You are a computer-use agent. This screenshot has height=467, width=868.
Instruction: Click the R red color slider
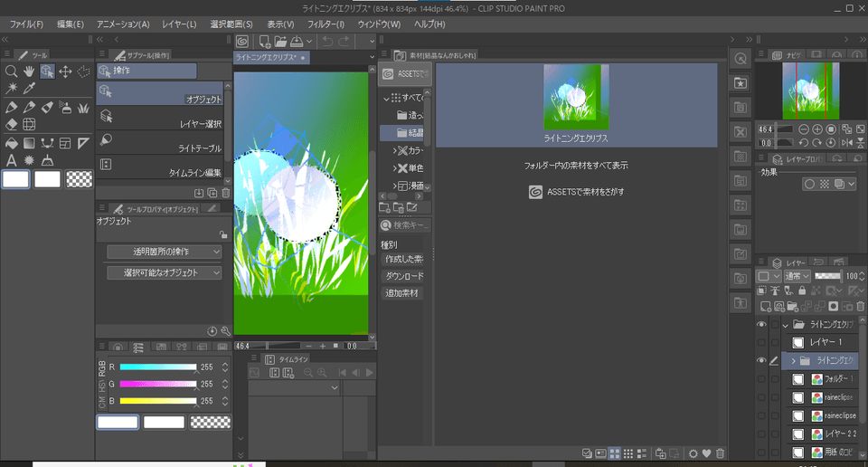pos(158,367)
